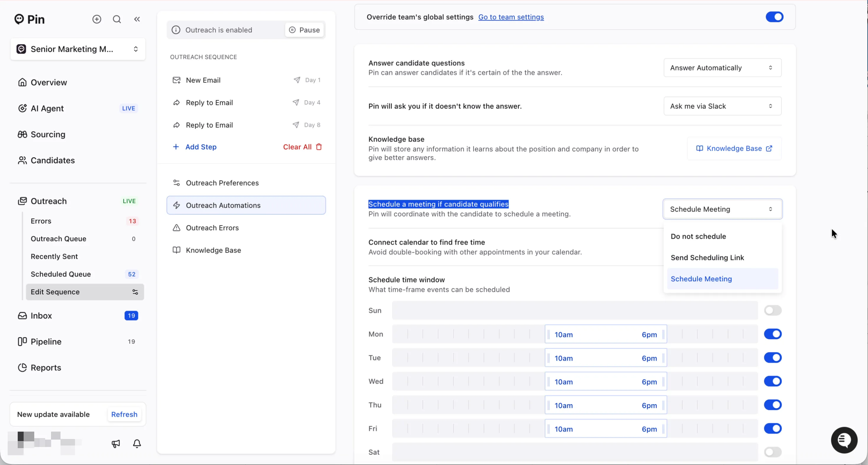Click the Outreach Errors warning triangle icon

point(176,228)
